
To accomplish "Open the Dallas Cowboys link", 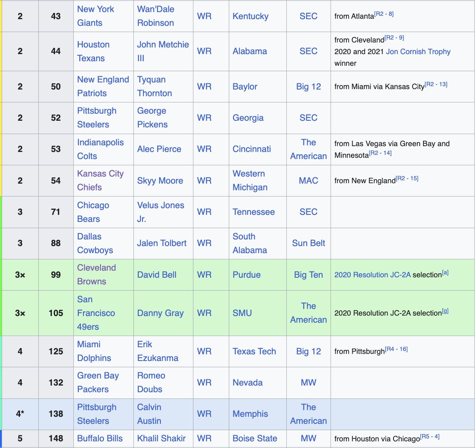I will pyautogui.click(x=95, y=243).
